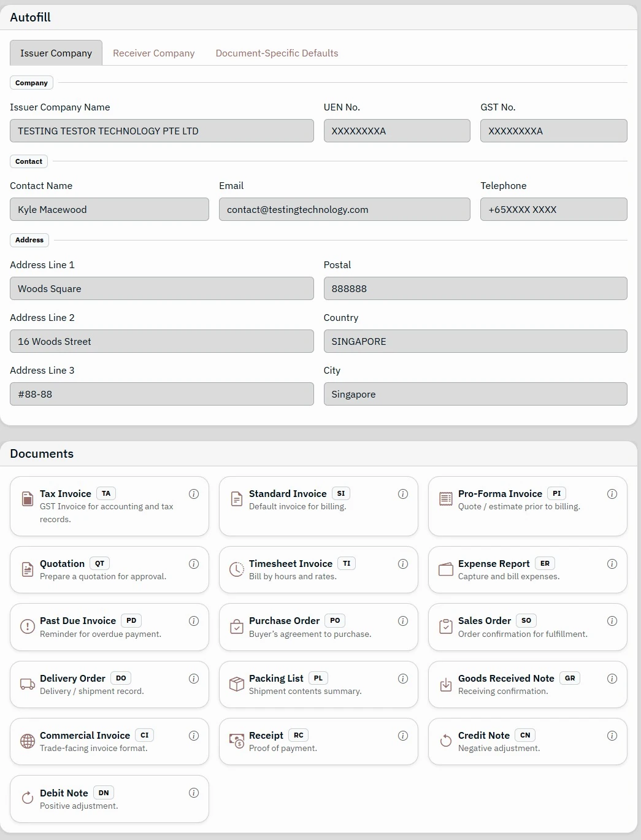
Task: Choose the Sales Order document card
Action: pos(527,626)
